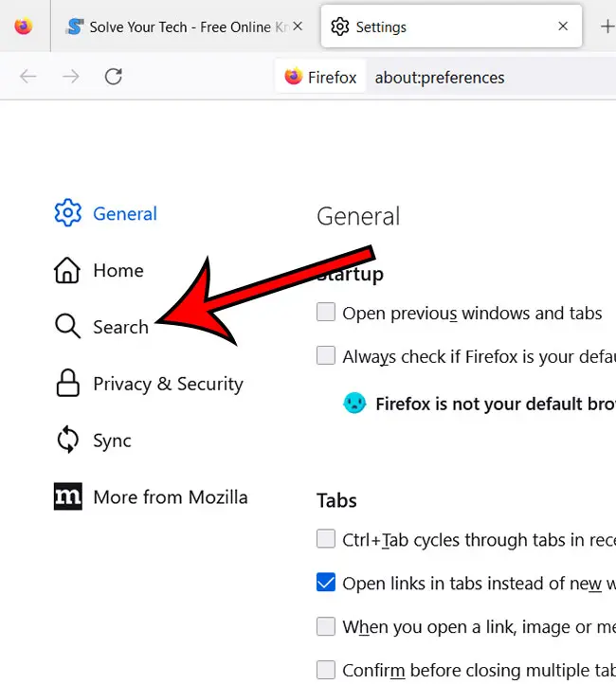Click Firefox is not your default browser text

pyautogui.click(x=496, y=404)
